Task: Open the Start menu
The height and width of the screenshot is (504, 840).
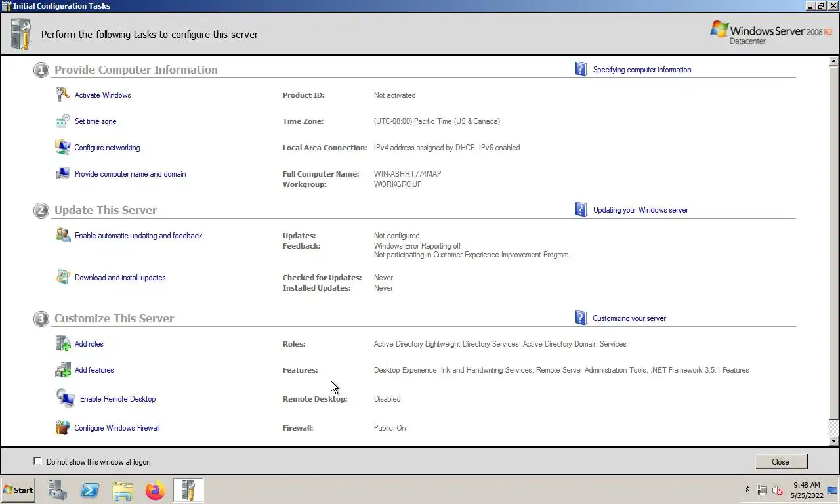Action: [18, 490]
